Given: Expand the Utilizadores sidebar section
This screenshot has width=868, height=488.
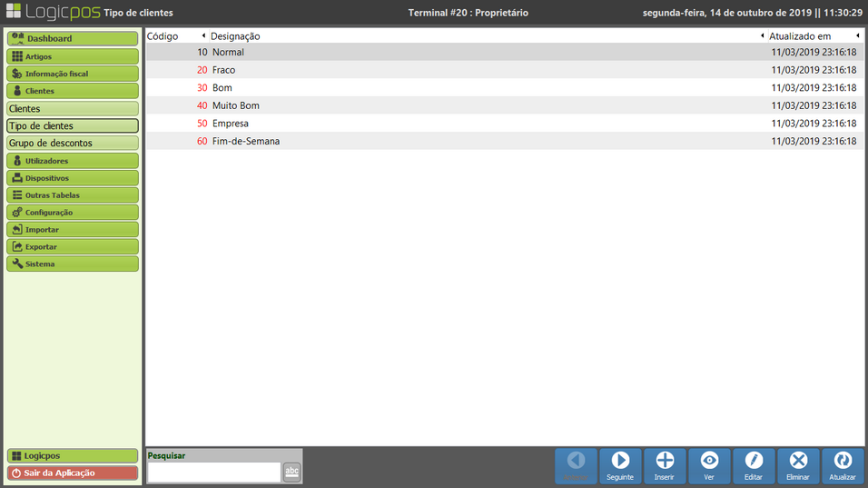Looking at the screenshot, I should coord(73,161).
